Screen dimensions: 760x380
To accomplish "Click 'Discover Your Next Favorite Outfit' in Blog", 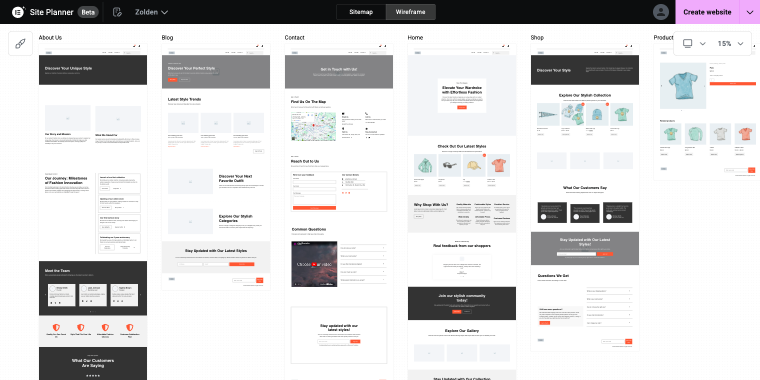I will (x=236, y=178).
